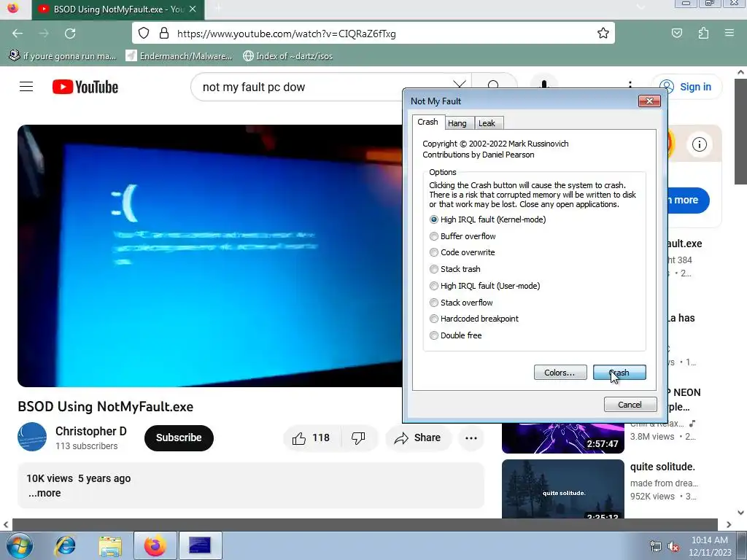The image size is (747, 560).
Task: Bookmark this page with star icon
Action: (603, 33)
